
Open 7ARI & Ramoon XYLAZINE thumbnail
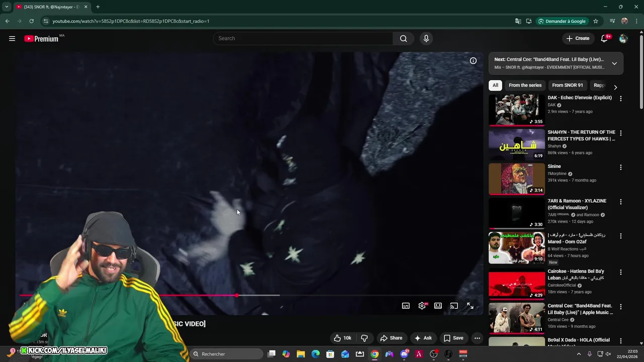tap(517, 213)
